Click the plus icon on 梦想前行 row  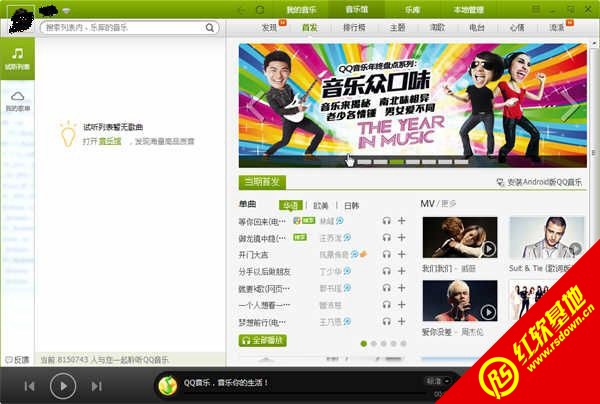click(x=401, y=321)
